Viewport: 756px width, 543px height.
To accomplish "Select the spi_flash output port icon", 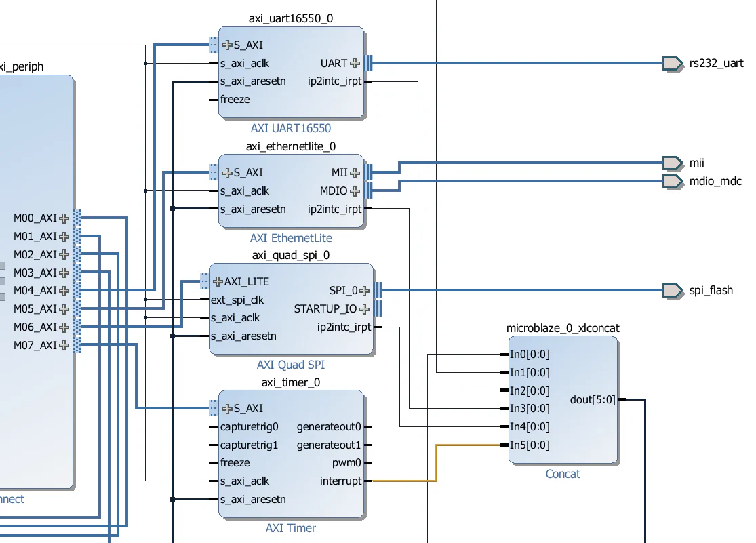I will pos(672,290).
